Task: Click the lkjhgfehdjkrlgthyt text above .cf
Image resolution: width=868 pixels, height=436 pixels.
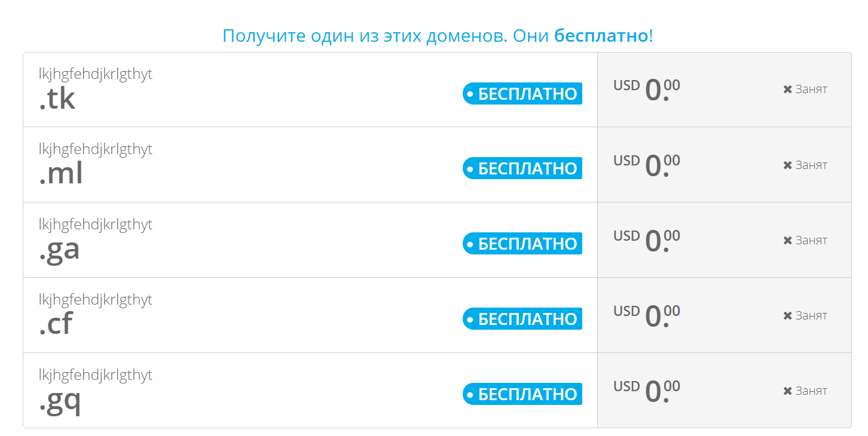Action: 96,299
